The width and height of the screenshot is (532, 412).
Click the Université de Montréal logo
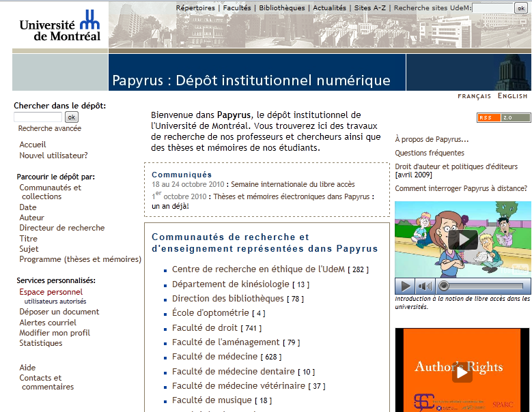click(60, 26)
